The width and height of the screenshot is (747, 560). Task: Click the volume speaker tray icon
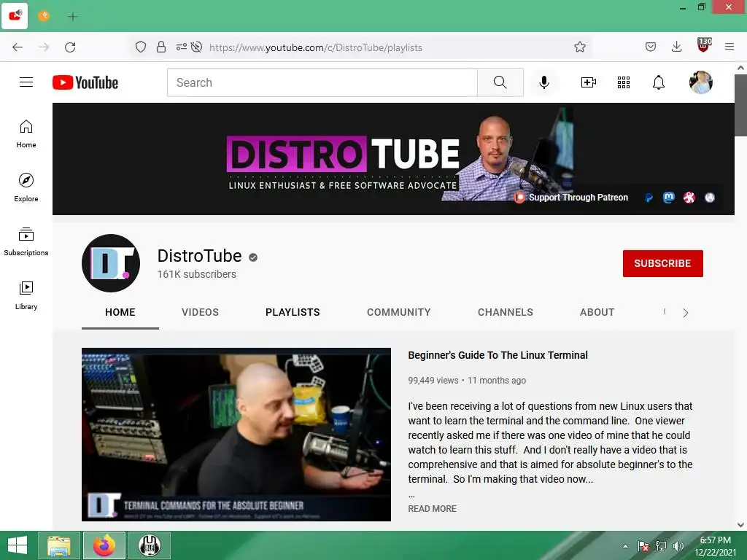tap(678, 546)
